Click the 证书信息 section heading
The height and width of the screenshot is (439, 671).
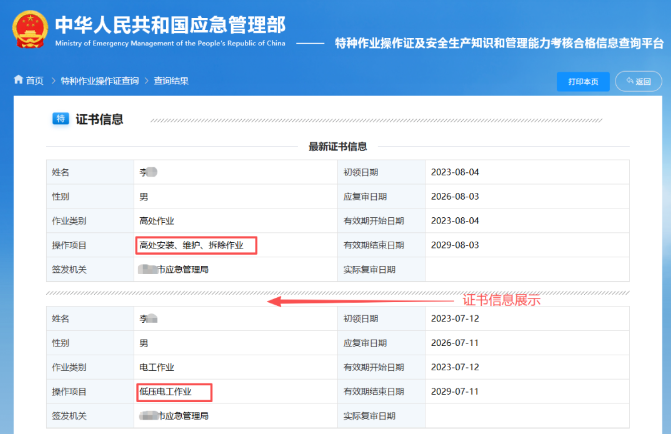(x=100, y=119)
